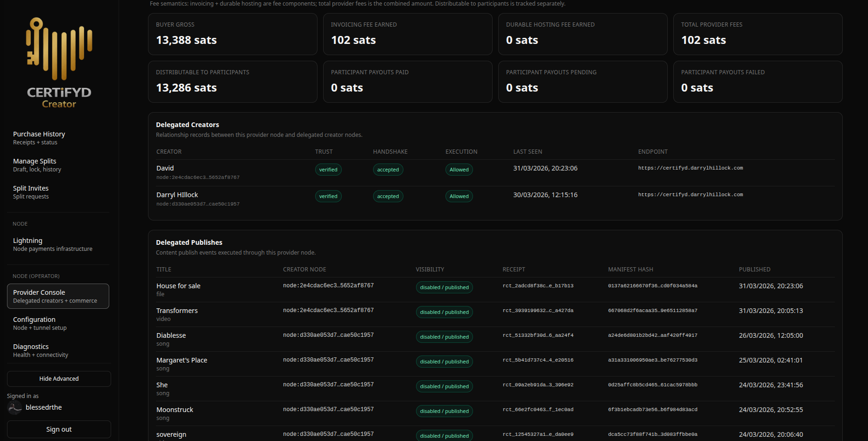
Task: Click visibility badge for Transformers
Action: [x=444, y=312]
